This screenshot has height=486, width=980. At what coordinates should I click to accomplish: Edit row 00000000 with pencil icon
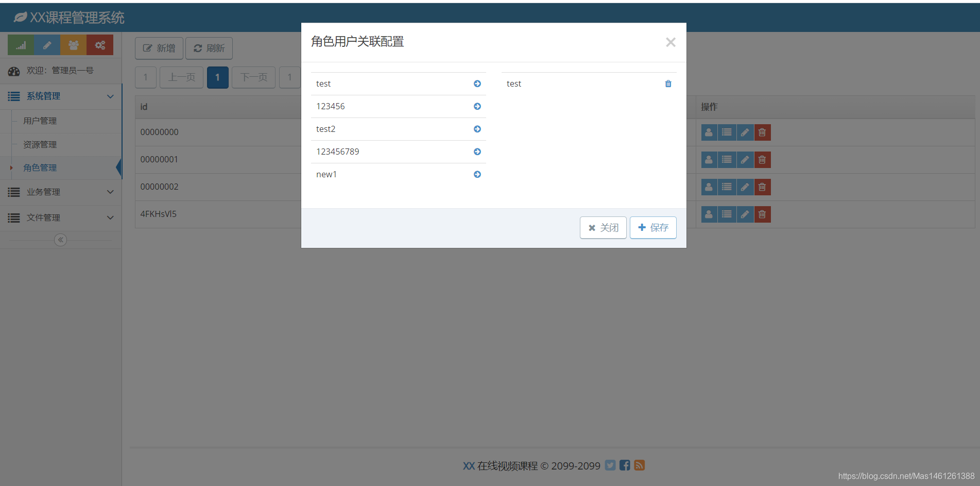tap(745, 132)
